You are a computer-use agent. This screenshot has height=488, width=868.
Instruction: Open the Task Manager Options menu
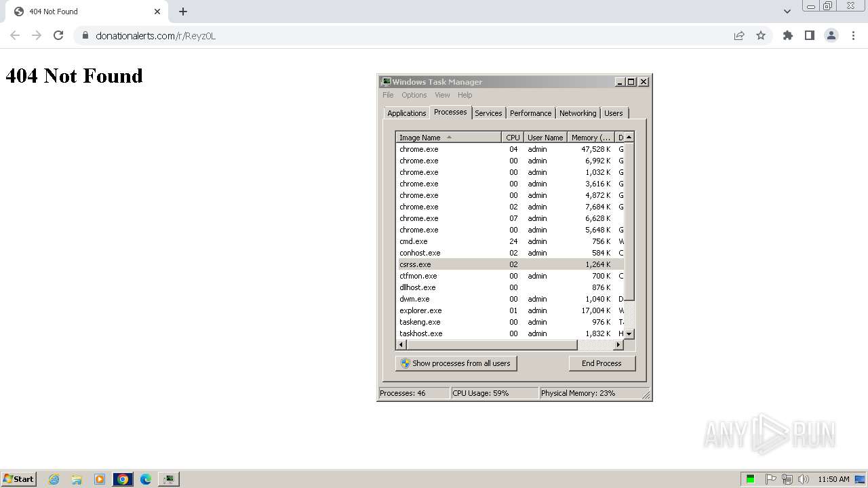tap(414, 95)
